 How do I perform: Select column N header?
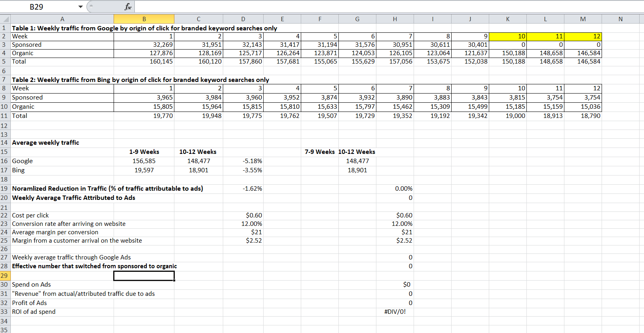620,19
